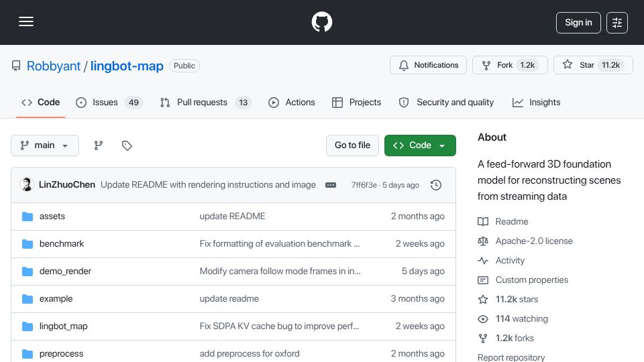
Task: View commit history clock icon
Action: pyautogui.click(x=436, y=185)
